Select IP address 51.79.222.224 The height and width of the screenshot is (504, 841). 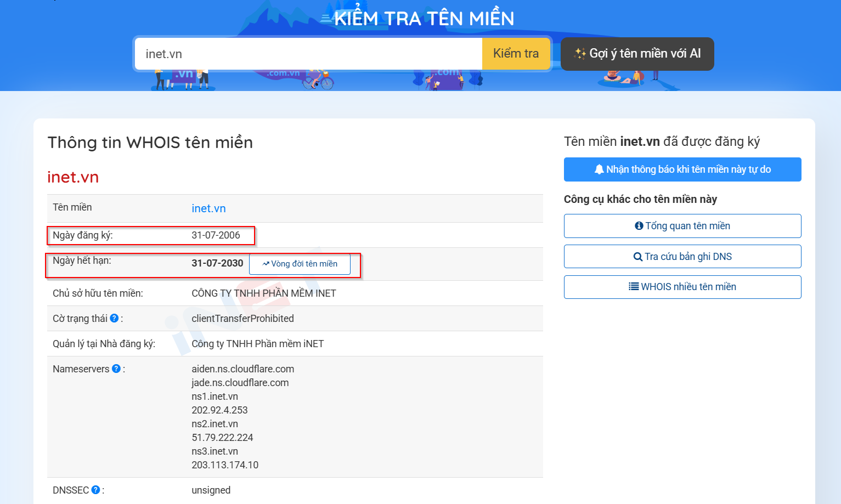(x=222, y=438)
